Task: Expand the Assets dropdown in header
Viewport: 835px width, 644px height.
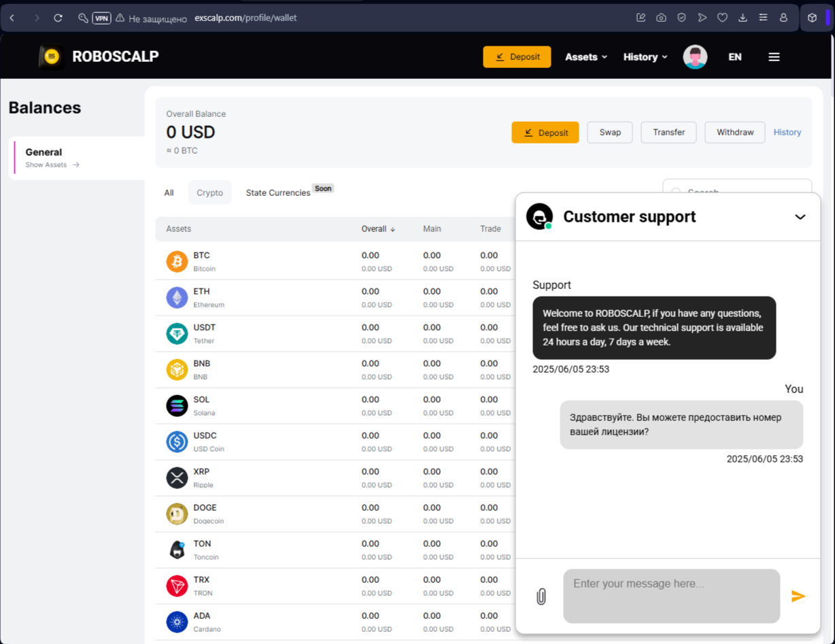Action: (x=586, y=57)
